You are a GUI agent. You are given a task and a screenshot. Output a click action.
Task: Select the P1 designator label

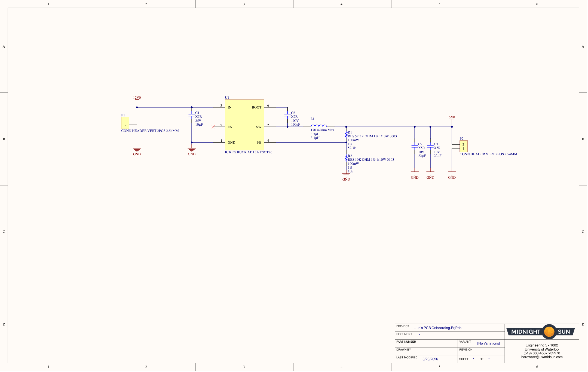pyautogui.click(x=123, y=115)
